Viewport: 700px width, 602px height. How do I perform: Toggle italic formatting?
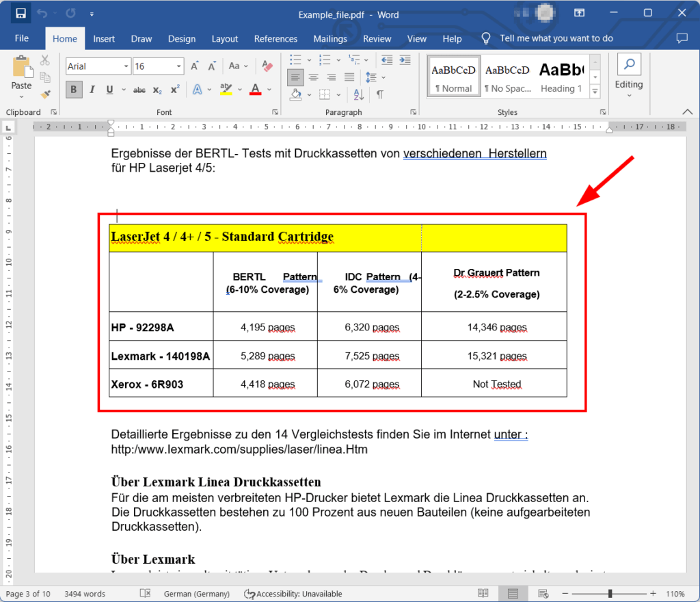coord(92,90)
